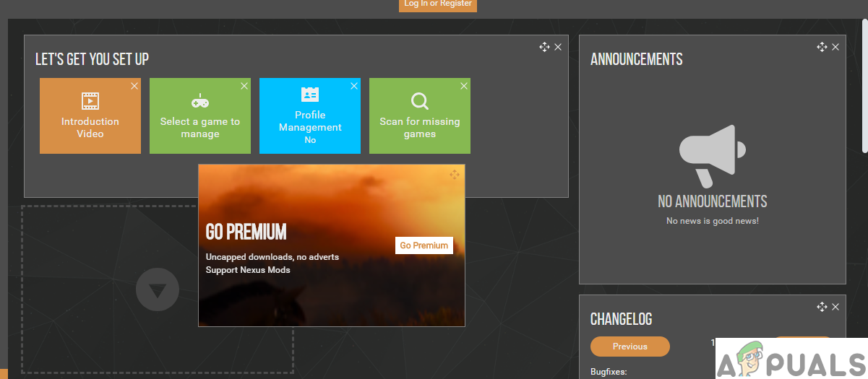Click the No Announcements text
The width and height of the screenshot is (868, 379).
[713, 201]
